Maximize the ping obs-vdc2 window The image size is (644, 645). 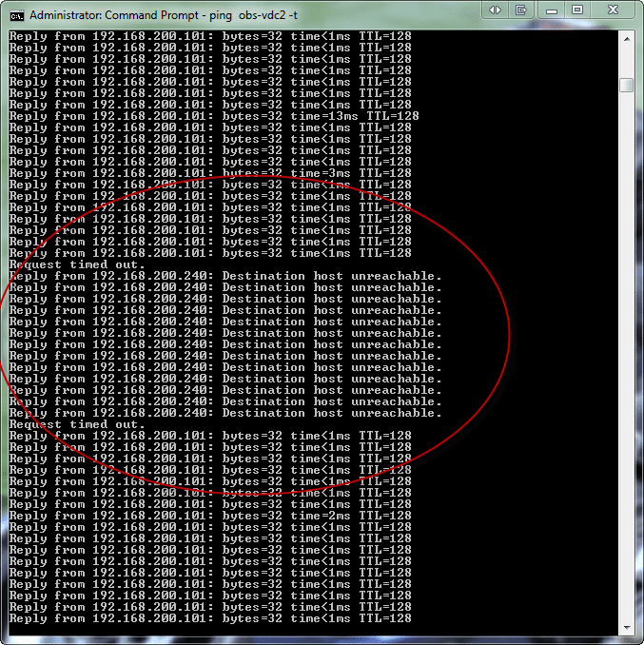point(577,10)
